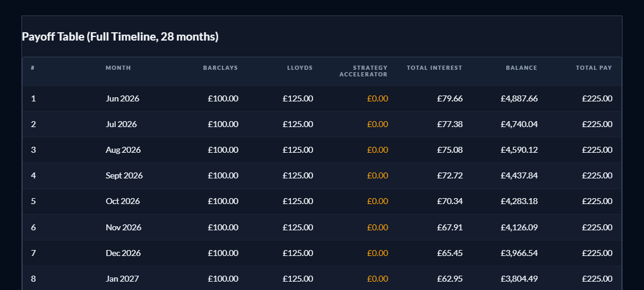Click the Strategy Accelerator column header
The image size is (644, 290).
(x=364, y=71)
